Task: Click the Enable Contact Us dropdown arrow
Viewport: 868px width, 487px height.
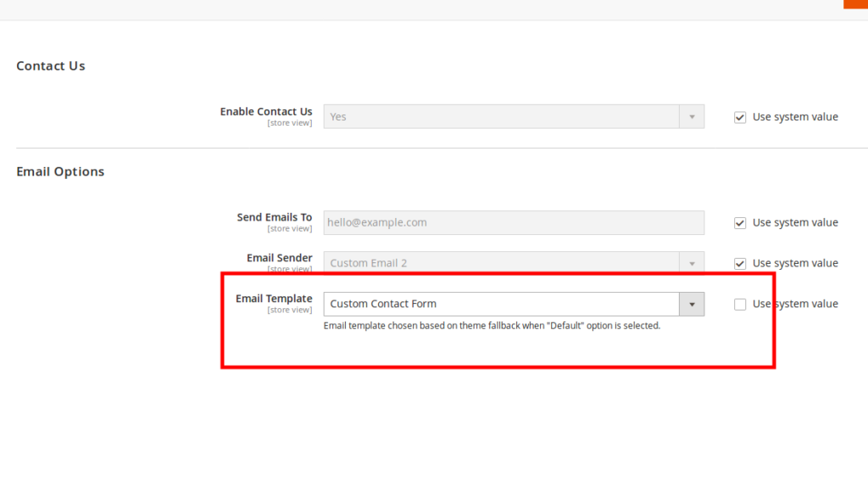Action: [692, 117]
